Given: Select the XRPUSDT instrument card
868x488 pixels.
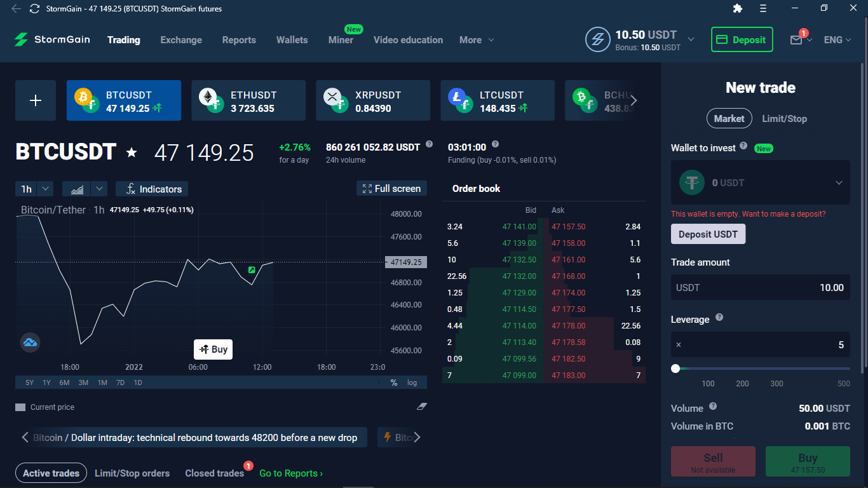Looking at the screenshot, I should click(373, 100).
